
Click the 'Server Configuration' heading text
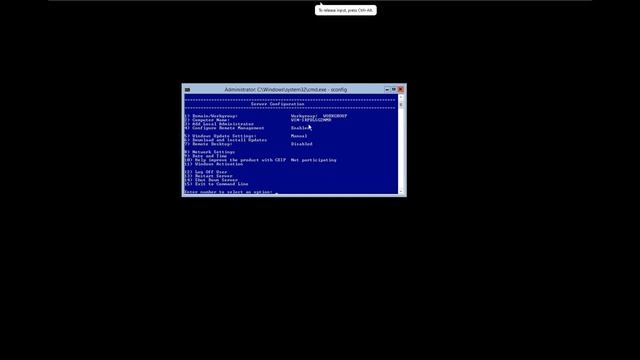(278, 104)
